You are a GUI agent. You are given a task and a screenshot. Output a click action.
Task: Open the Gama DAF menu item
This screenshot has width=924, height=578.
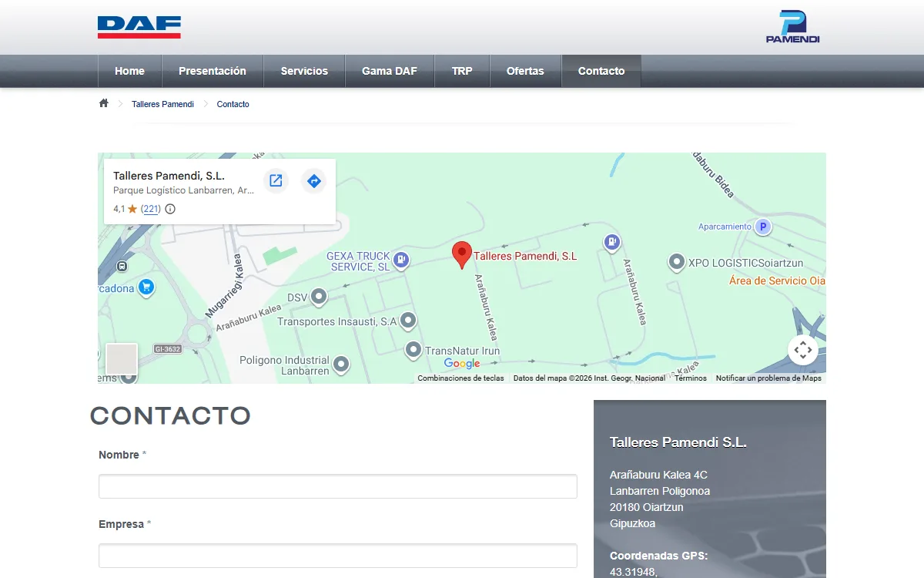(390, 71)
